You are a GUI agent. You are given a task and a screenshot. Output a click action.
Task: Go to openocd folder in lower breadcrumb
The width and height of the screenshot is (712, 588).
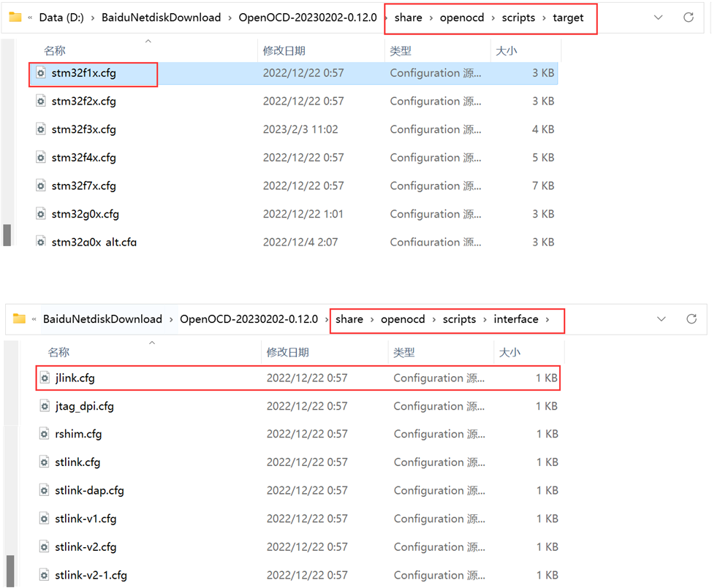pos(401,319)
